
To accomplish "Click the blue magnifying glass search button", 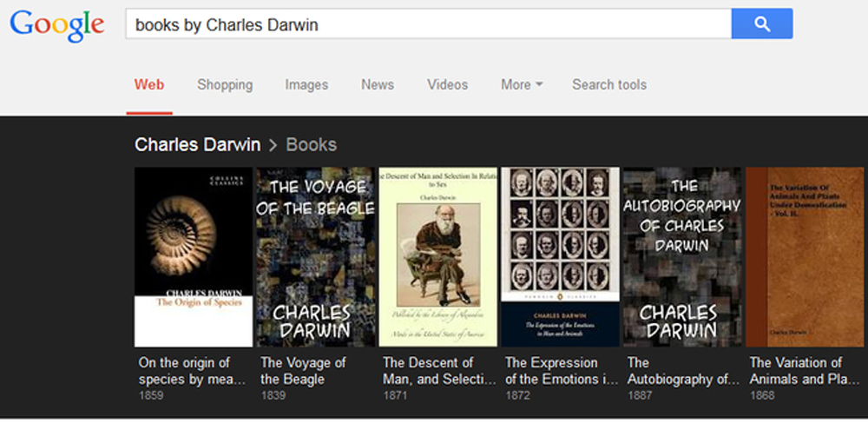I will coord(762,23).
